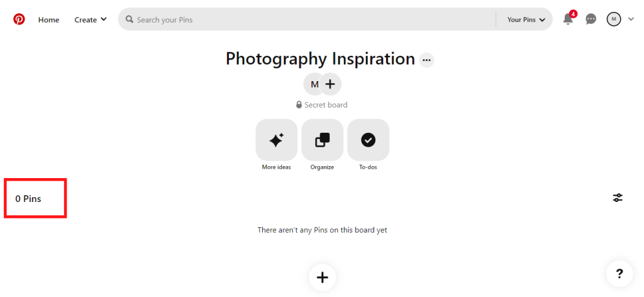Expand the accounts chevron menu

(x=631, y=20)
